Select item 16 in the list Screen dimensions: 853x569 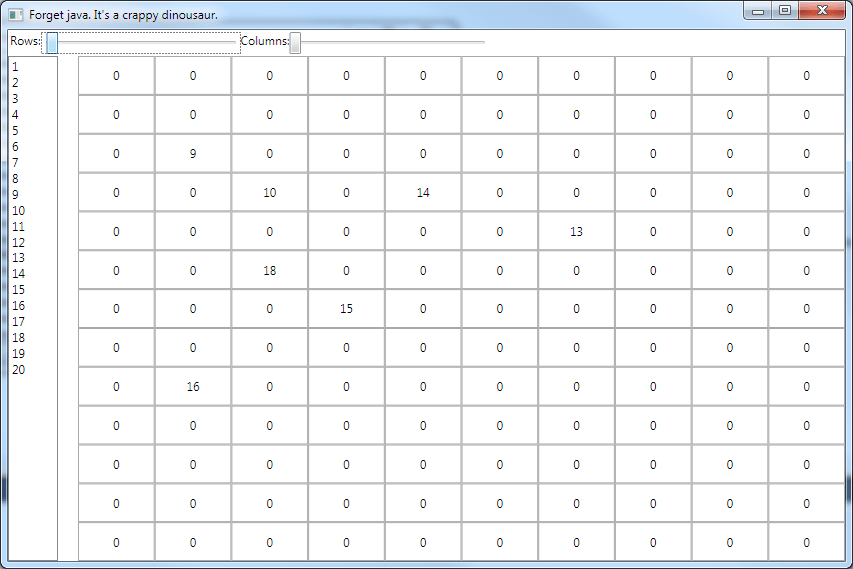click(x=33, y=306)
